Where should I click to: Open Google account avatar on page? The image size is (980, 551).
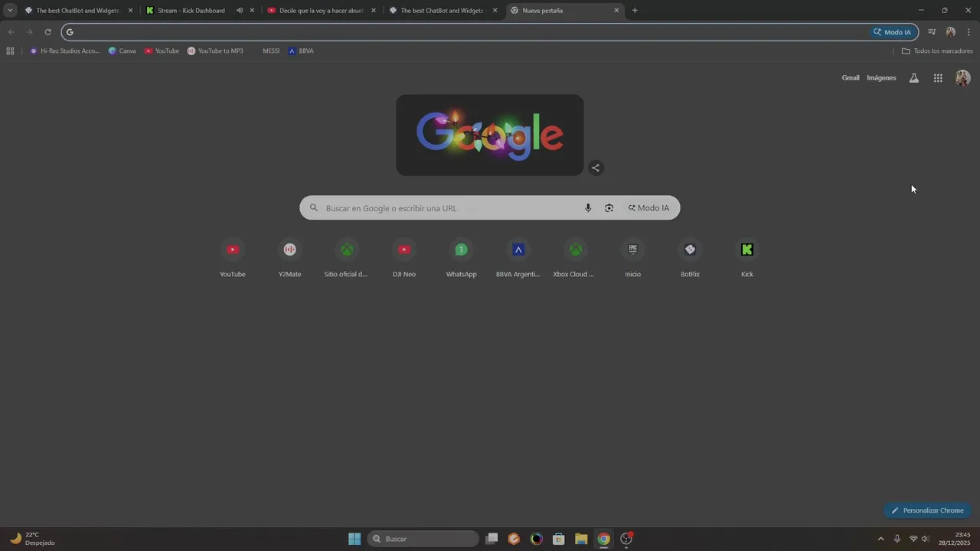pos(963,78)
